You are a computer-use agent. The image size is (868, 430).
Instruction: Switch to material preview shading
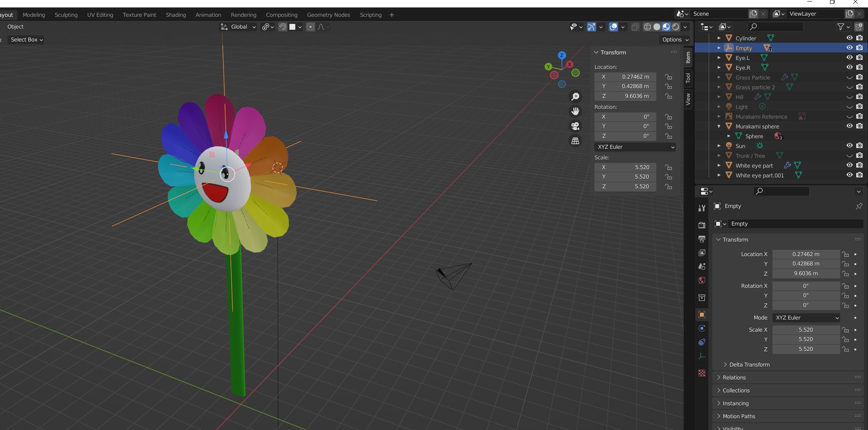(x=666, y=27)
